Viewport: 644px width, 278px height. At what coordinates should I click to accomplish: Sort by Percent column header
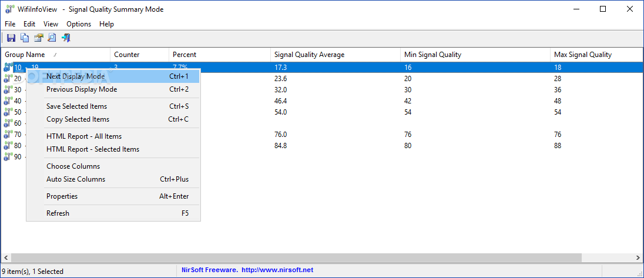click(x=220, y=55)
